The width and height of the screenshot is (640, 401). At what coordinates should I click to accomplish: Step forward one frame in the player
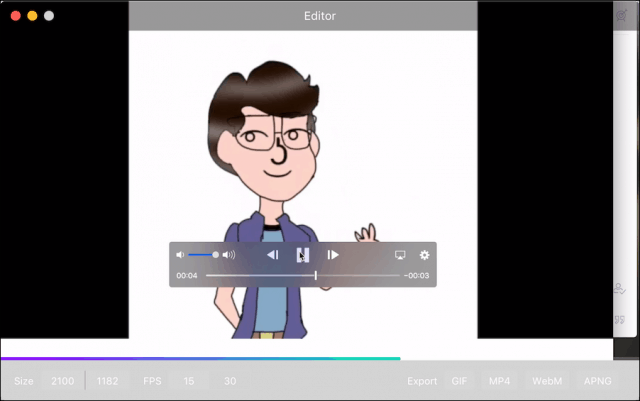(x=333, y=255)
